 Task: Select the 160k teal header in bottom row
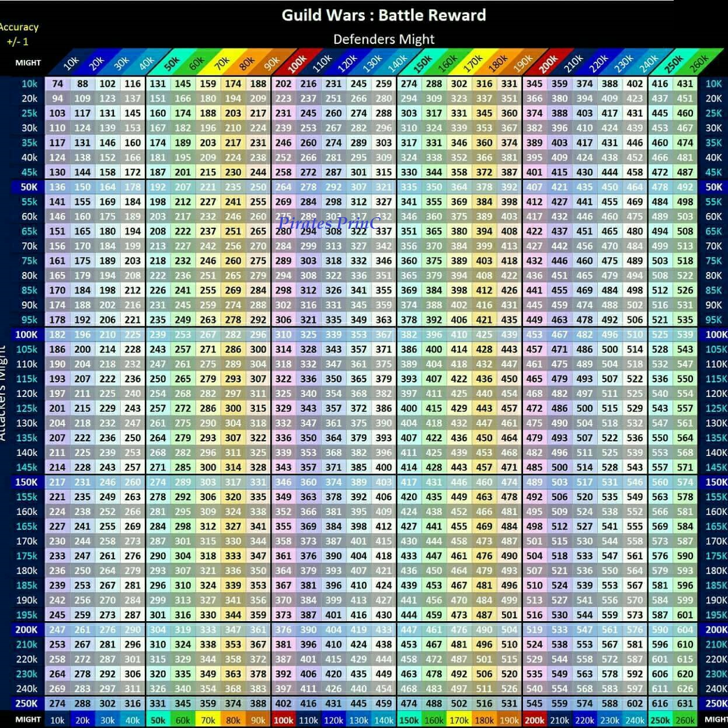pyautogui.click(x=434, y=720)
